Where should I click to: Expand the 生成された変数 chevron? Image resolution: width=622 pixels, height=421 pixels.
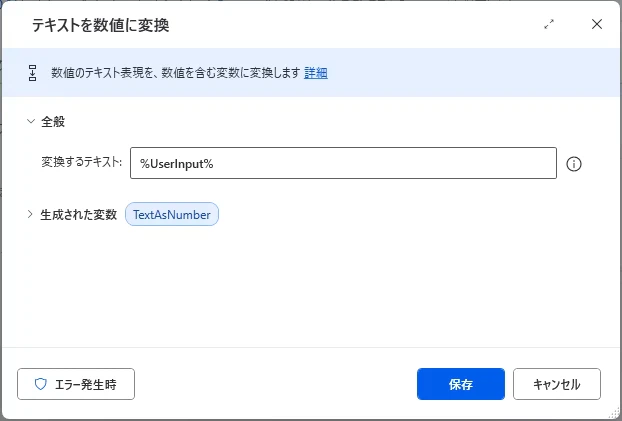coord(30,214)
